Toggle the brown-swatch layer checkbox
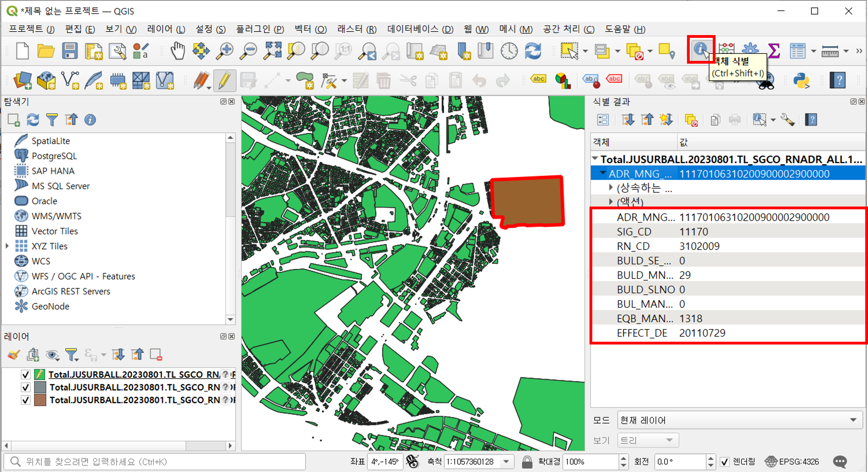The height and width of the screenshot is (472, 868). [x=26, y=400]
